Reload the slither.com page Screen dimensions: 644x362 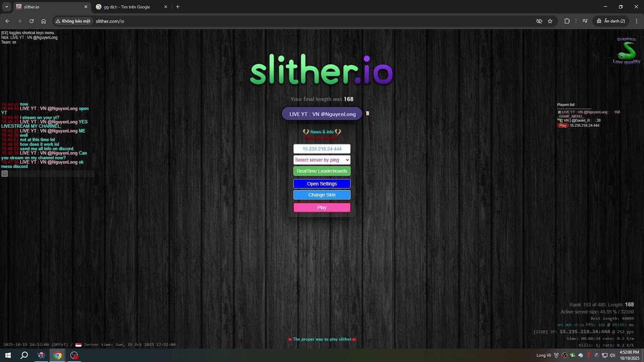31,21
